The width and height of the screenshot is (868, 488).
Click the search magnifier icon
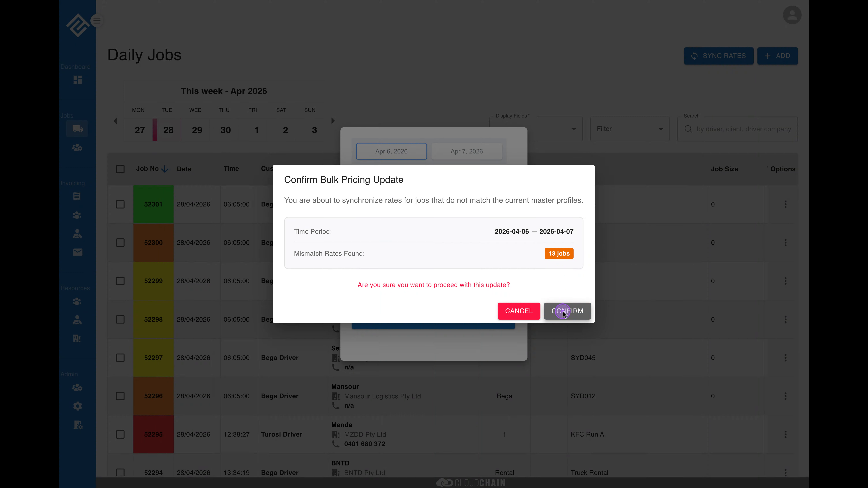688,129
